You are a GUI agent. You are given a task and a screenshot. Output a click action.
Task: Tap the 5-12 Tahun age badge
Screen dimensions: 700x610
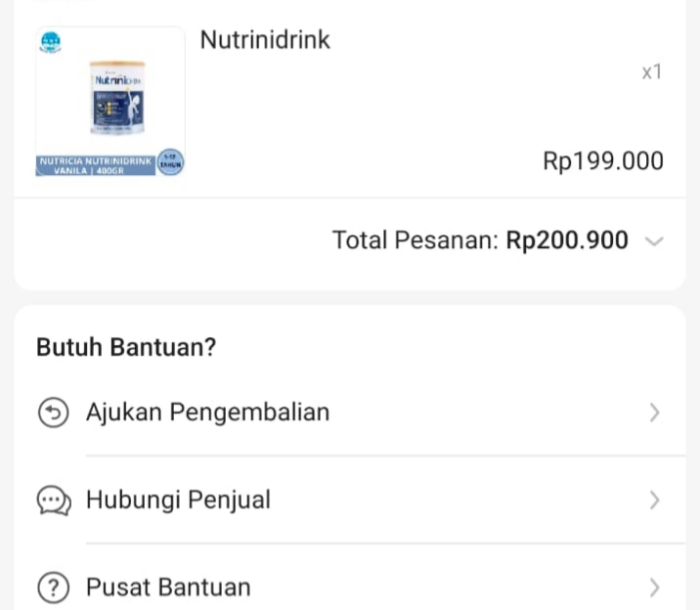tap(170, 162)
